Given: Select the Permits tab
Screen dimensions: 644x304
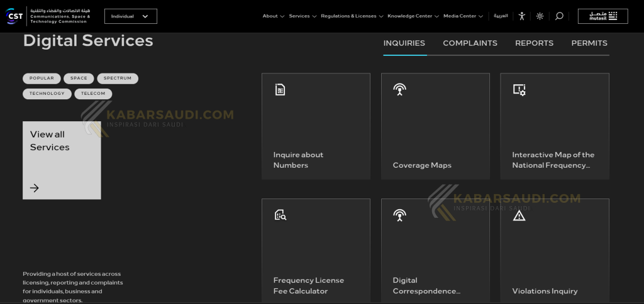Looking at the screenshot, I should (x=589, y=43).
